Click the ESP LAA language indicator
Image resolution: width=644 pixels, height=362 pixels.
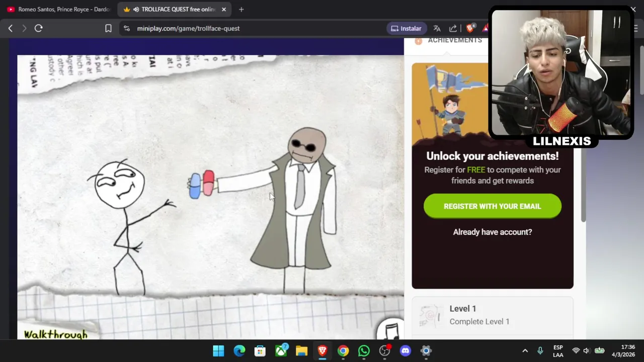click(558, 351)
